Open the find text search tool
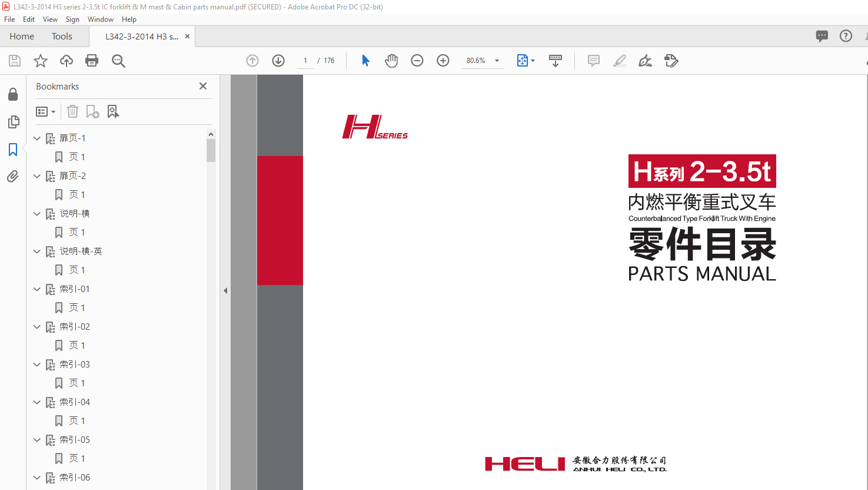This screenshot has height=490, width=868. click(x=118, y=61)
